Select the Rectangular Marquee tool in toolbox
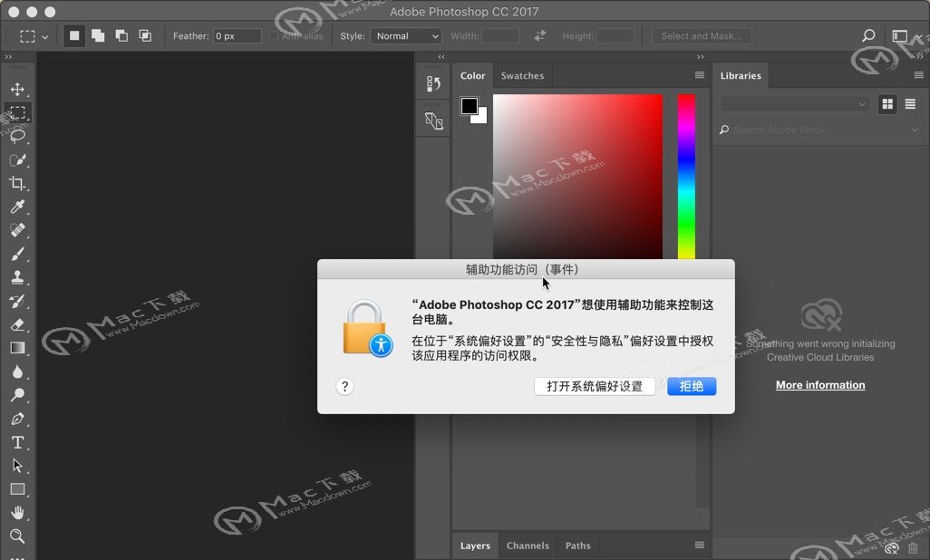Screen dimensions: 930x560 click(17, 112)
